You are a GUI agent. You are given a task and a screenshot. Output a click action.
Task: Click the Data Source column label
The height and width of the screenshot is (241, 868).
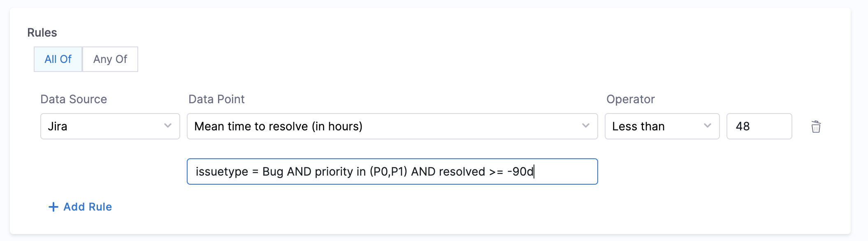pyautogui.click(x=74, y=99)
